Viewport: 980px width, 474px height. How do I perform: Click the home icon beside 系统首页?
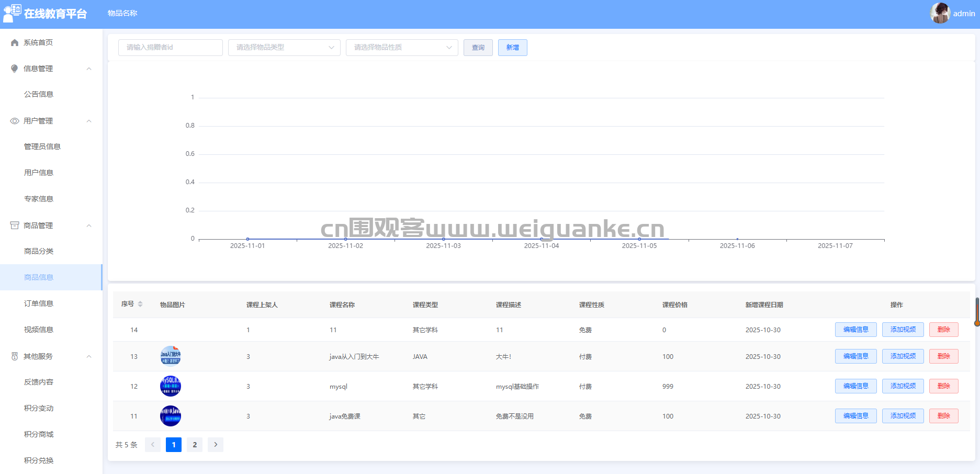tap(15, 42)
